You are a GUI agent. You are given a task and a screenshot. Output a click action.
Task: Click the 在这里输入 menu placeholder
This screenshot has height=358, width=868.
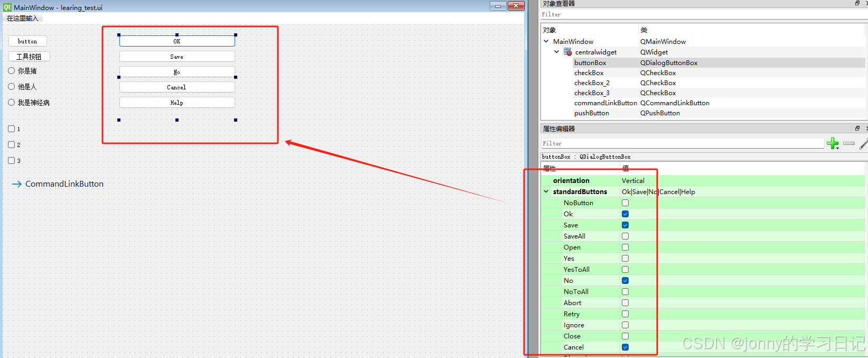point(23,18)
